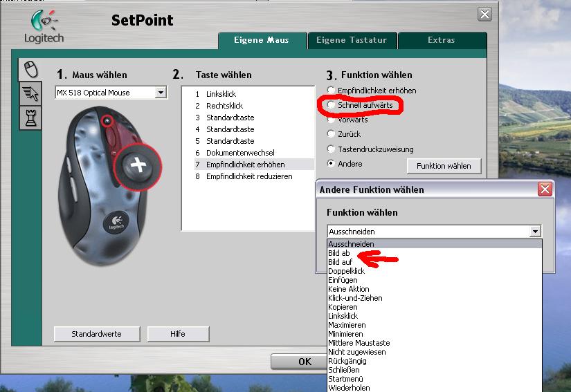Select the Zurück radio option
Screen dimensions: 571x392
click(331, 134)
